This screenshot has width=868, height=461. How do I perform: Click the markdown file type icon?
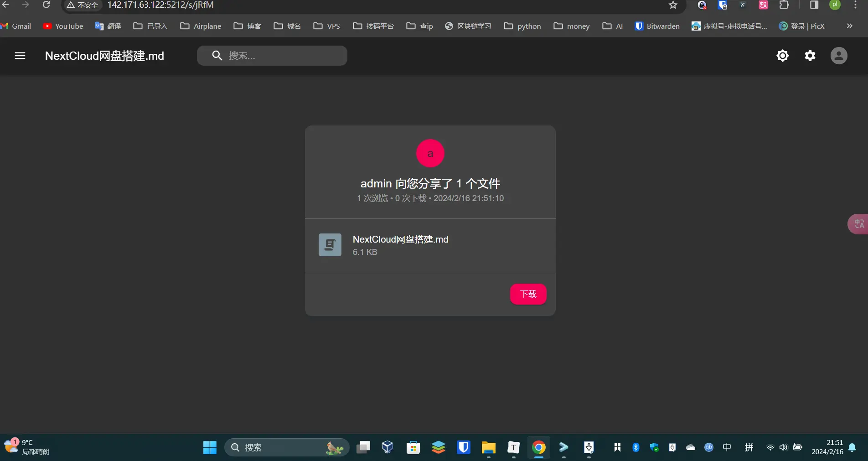coord(330,245)
